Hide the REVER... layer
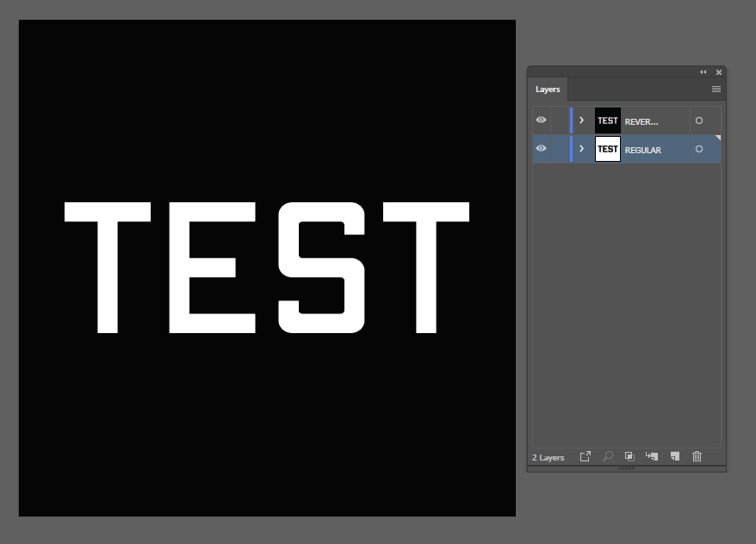This screenshot has width=756, height=544. point(541,120)
